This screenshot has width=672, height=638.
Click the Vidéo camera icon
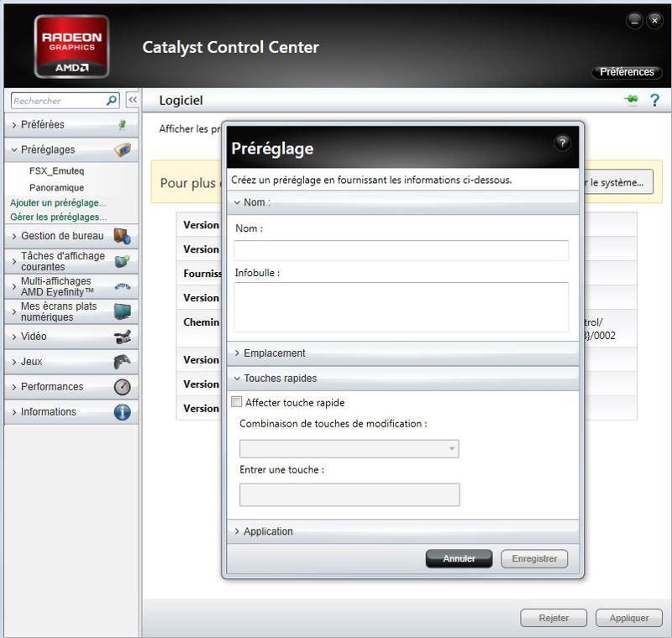coord(123,337)
